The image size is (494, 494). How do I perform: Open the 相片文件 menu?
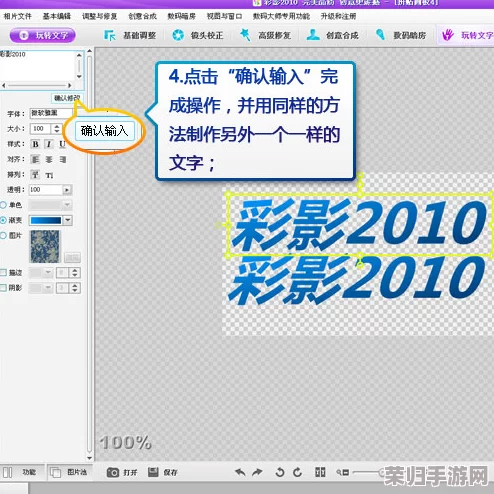[x=17, y=16]
